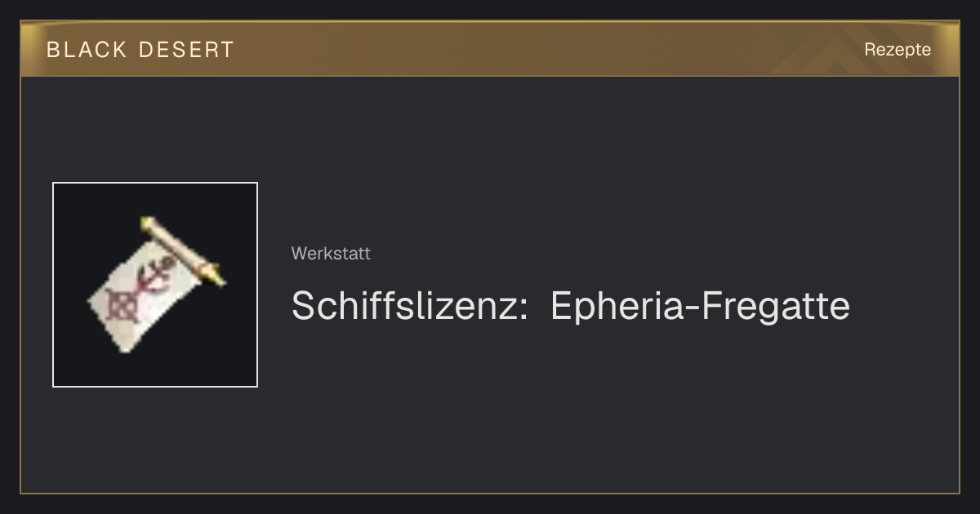This screenshot has width=980, height=514.
Task: Click the golden header bar
Action: click(x=490, y=49)
